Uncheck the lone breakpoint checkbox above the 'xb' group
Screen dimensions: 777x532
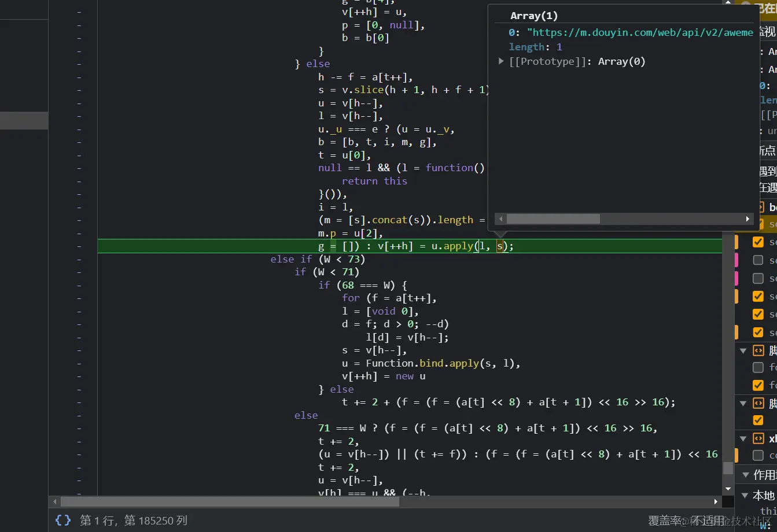pyautogui.click(x=758, y=420)
